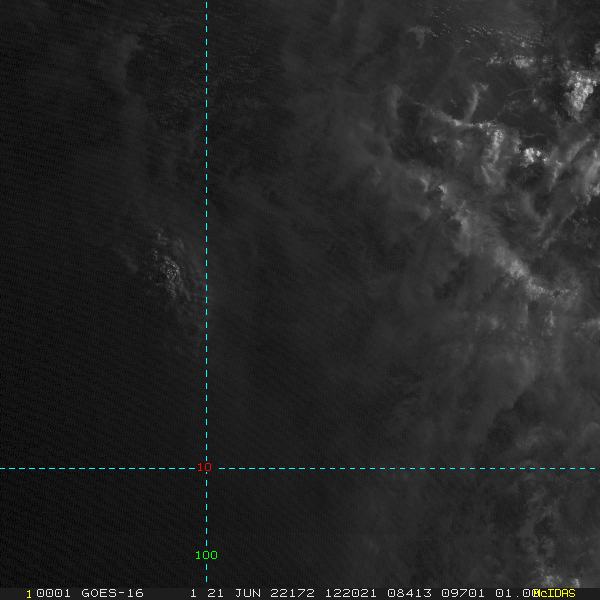Select the "JUN" month text in status line

tap(248, 593)
